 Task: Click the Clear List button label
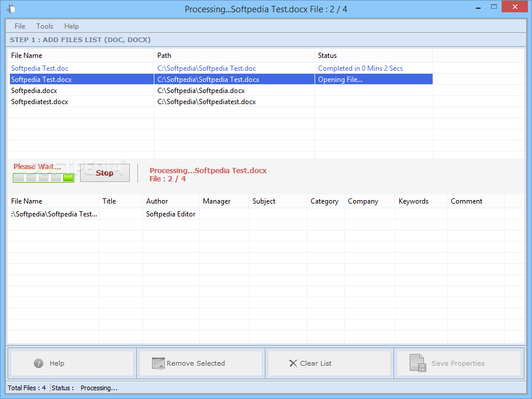coord(316,363)
